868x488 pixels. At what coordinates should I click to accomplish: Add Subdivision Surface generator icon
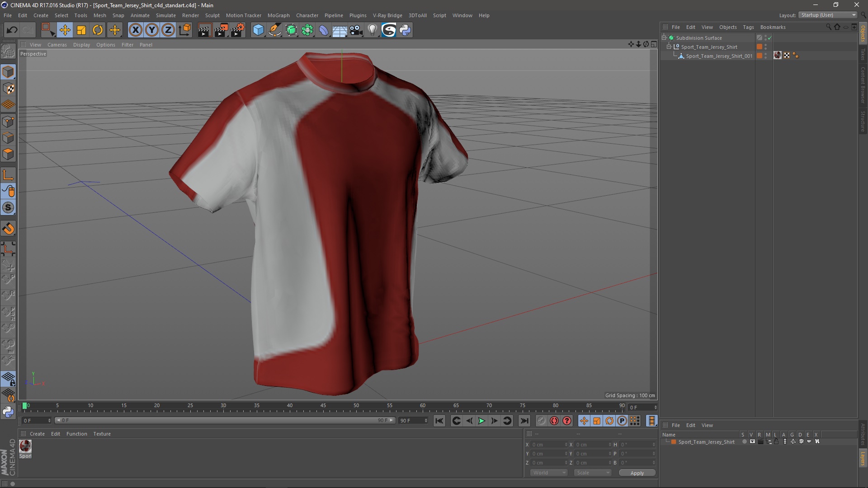pos(291,30)
